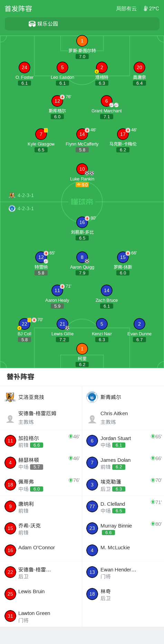Select substitute 加拉格尔 number 11
This screenshot has width=164, height=644.
pyautogui.click(x=41, y=441)
